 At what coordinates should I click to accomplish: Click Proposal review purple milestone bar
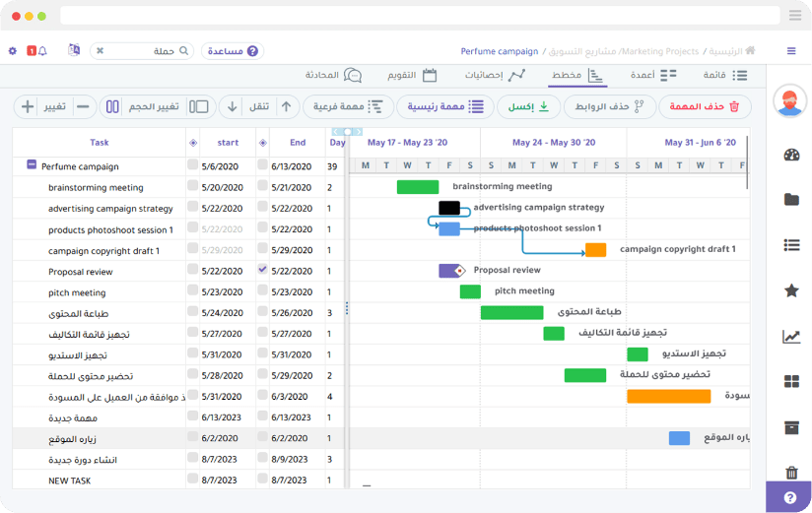[x=451, y=271]
